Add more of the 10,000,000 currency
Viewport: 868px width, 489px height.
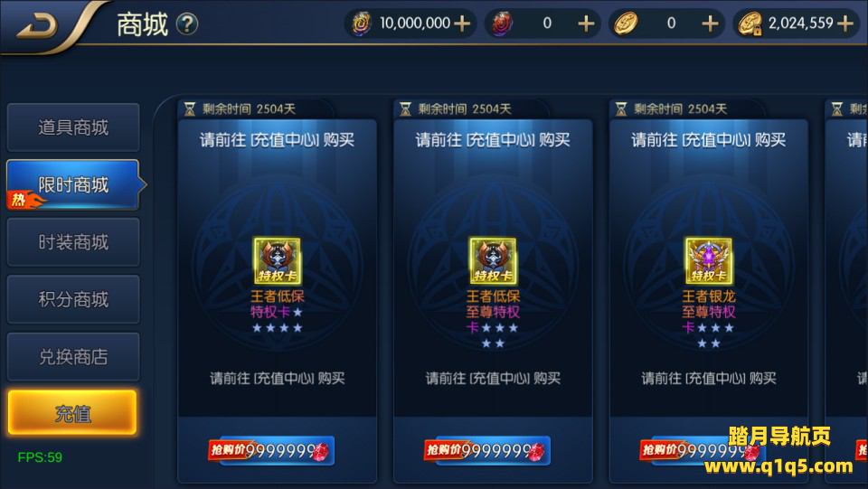[462, 24]
